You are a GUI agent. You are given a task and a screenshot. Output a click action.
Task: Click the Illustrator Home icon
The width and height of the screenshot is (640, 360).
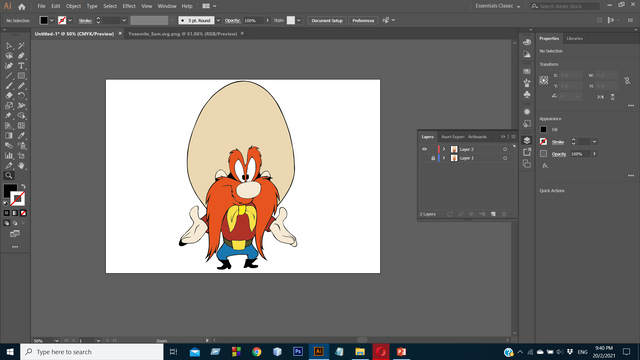click(x=22, y=7)
